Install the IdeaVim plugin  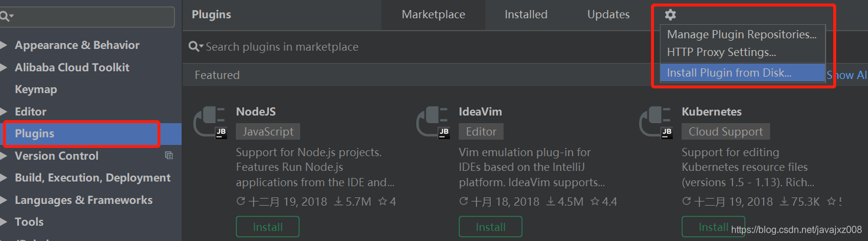(491, 227)
